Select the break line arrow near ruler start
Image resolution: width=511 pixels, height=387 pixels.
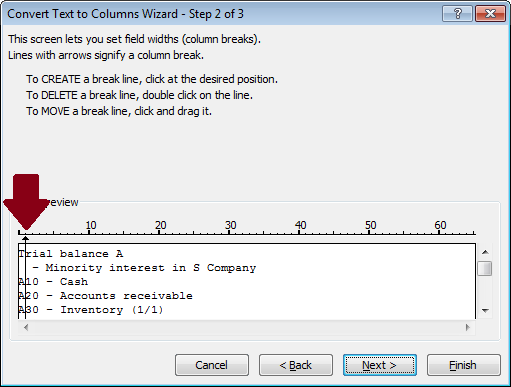click(x=26, y=239)
